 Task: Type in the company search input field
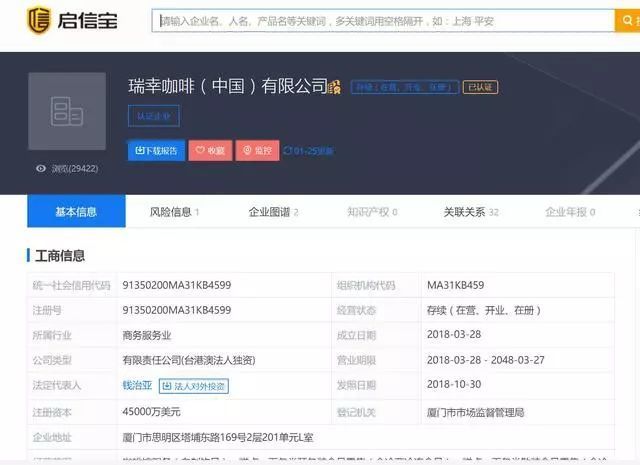(382, 21)
